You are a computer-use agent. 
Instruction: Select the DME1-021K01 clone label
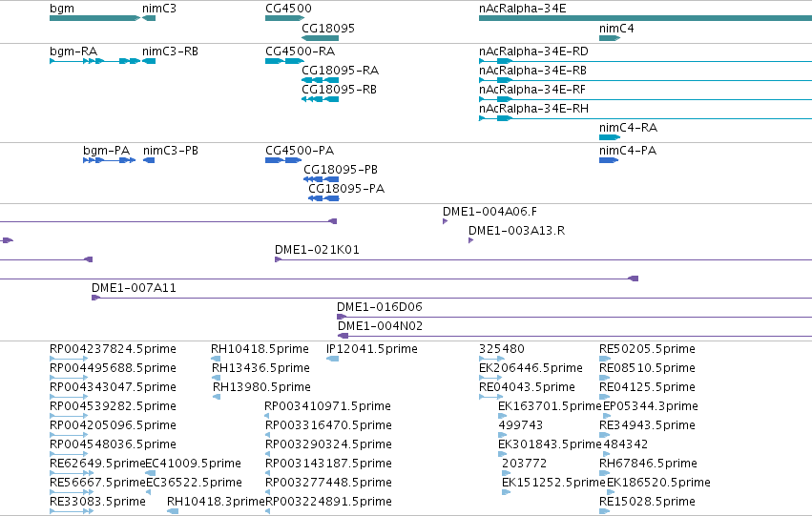pos(317,250)
